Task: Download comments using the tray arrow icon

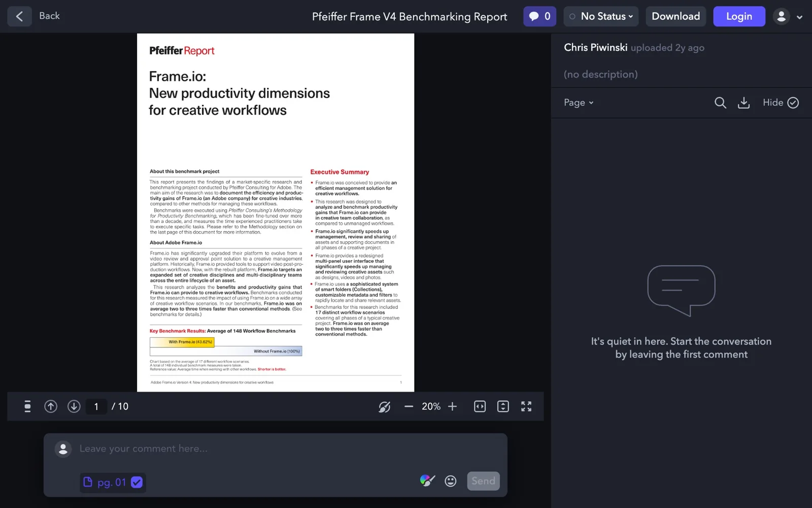Action: 743,103
